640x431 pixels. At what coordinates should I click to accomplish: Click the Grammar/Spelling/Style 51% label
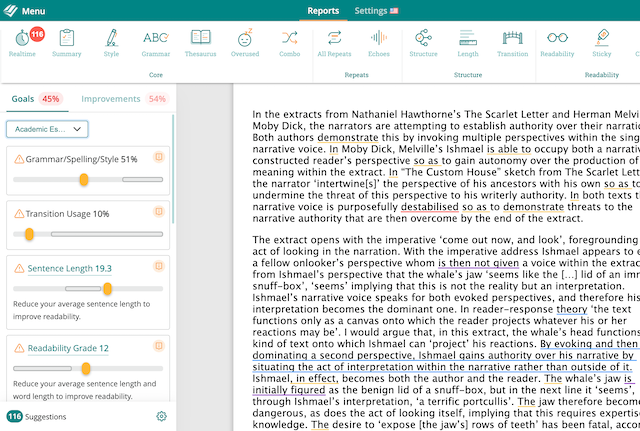point(81,159)
